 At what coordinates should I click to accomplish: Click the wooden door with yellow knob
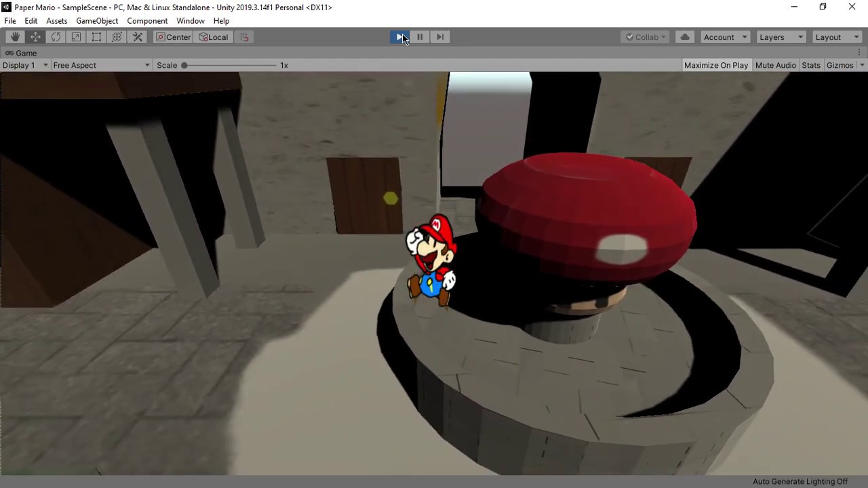point(364,195)
